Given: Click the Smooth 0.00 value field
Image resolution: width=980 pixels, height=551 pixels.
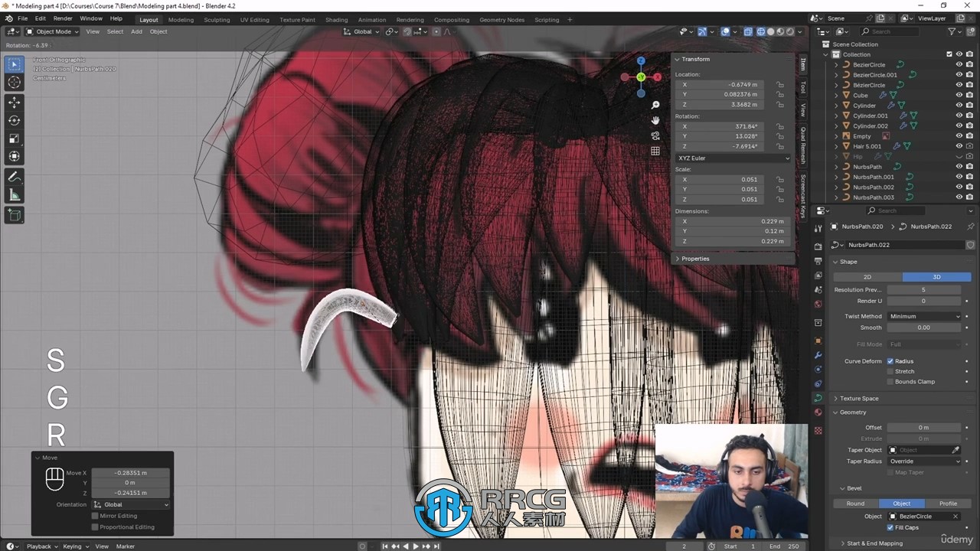Looking at the screenshot, I should coord(923,328).
